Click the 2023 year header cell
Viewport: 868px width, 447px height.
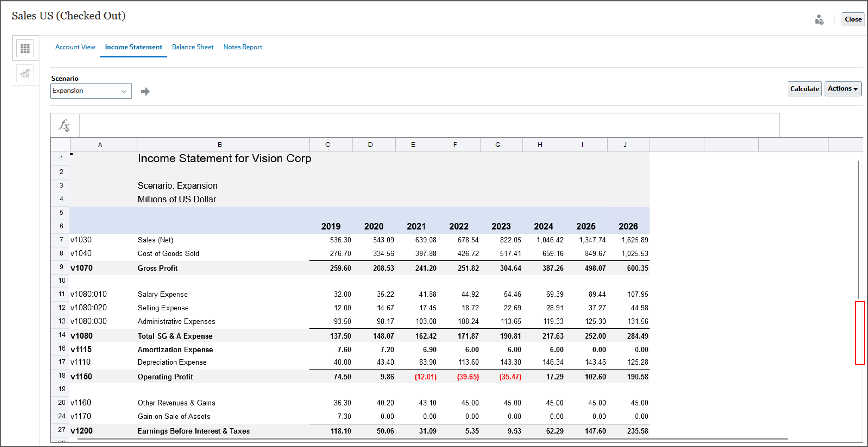[x=501, y=226]
